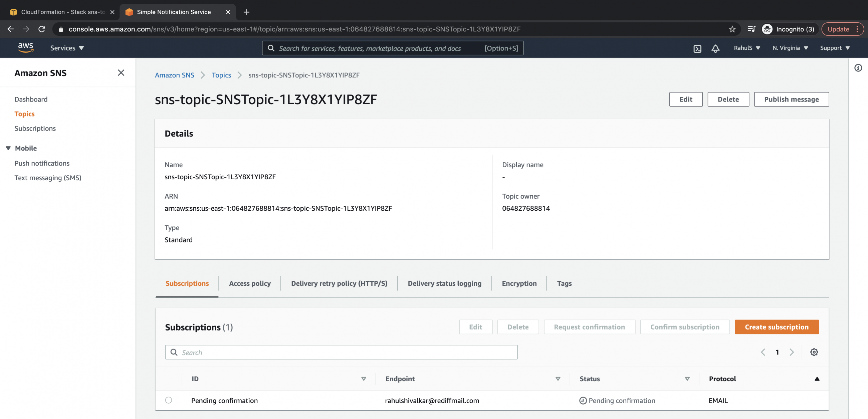Screen dimensions: 868x419
Task: Open the info panel on the right edge
Action: [x=859, y=68]
